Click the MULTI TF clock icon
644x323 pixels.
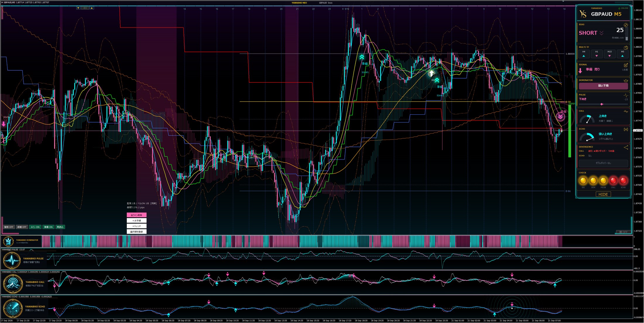(x=626, y=47)
